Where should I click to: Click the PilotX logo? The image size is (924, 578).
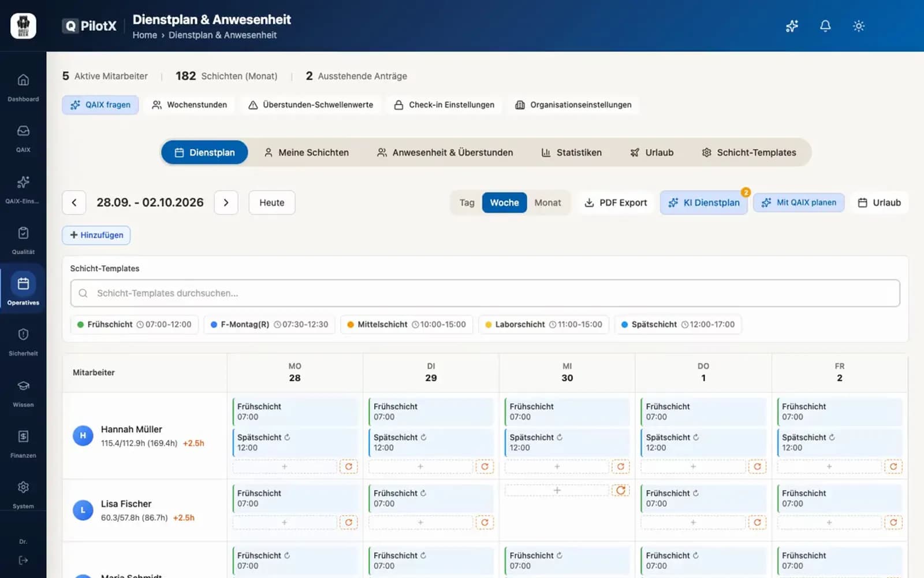[x=90, y=26]
